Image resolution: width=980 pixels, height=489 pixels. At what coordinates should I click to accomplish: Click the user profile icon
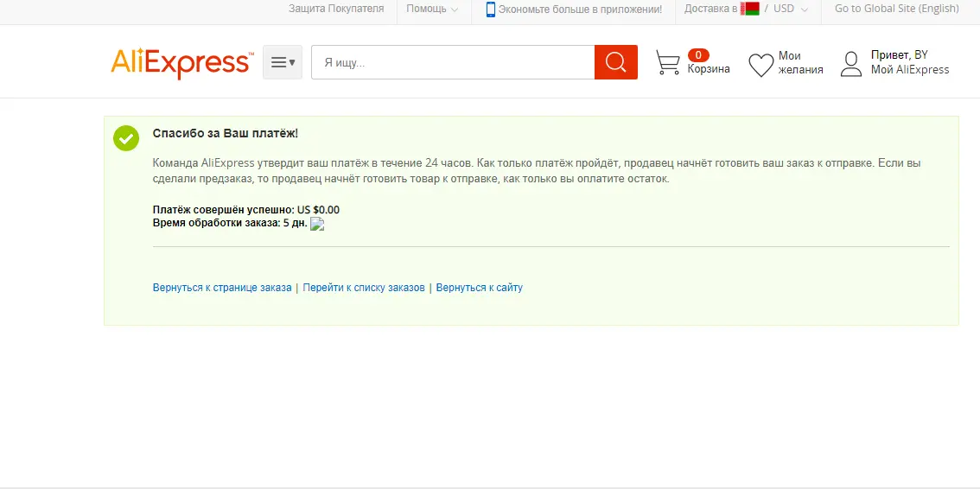pos(850,64)
